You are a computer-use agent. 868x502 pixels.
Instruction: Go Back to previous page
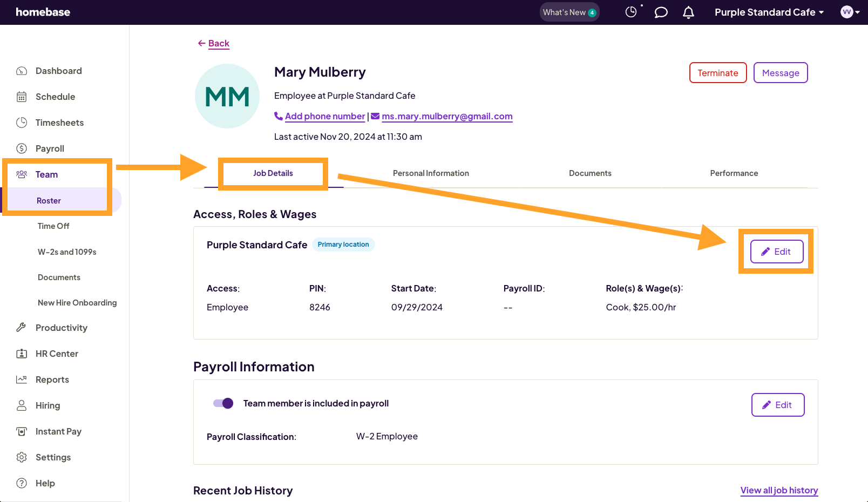214,43
